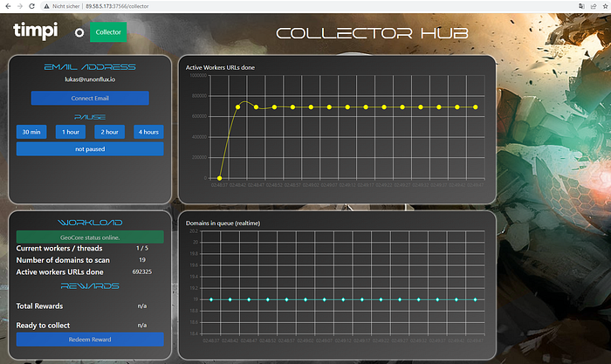Click the browser back arrow
Image resolution: width=611 pixels, height=364 pixels.
pos(7,6)
